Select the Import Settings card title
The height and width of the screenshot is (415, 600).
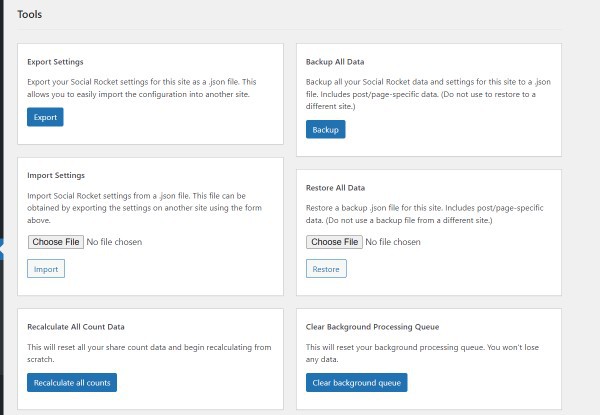[x=56, y=175]
